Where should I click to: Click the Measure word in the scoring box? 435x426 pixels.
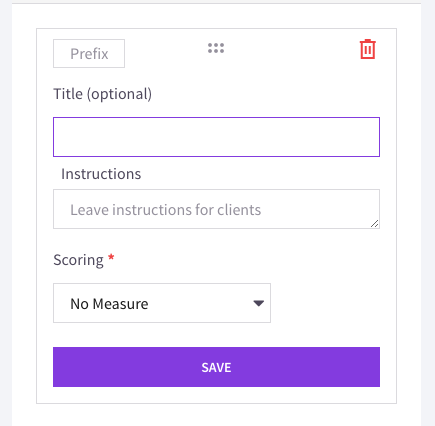point(120,304)
